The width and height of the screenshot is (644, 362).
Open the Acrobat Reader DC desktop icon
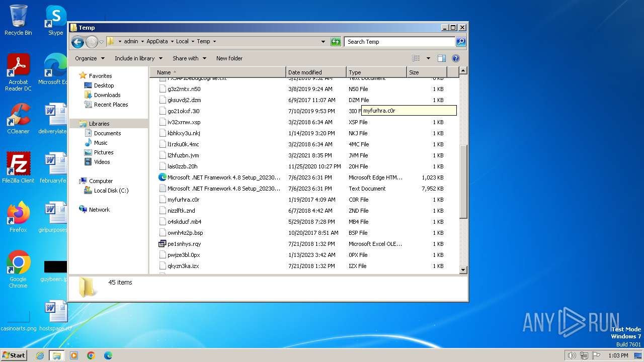pos(18,73)
